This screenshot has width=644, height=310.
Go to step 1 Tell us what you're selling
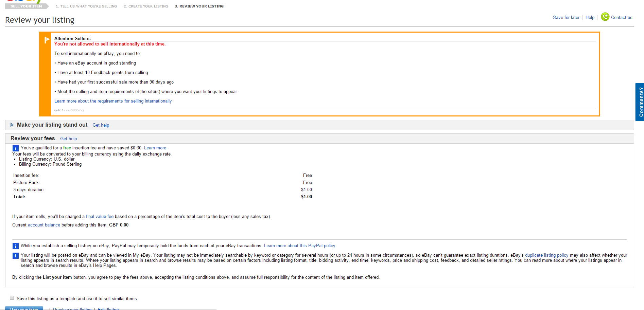tap(86, 6)
